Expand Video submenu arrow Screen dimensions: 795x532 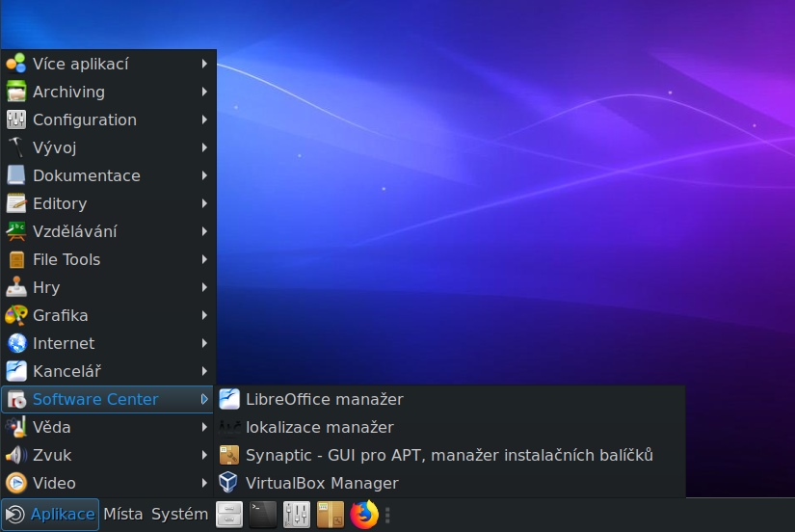(204, 483)
